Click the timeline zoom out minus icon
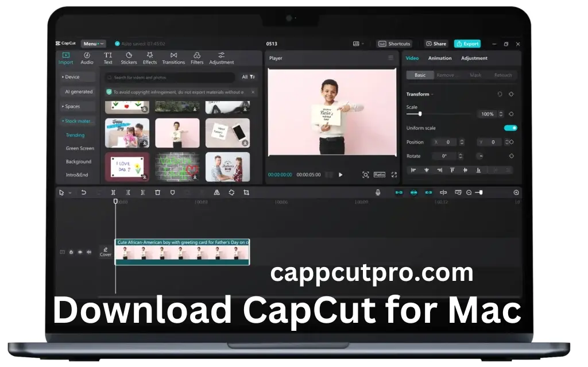Screen dimensions: 588x367 click(x=469, y=192)
